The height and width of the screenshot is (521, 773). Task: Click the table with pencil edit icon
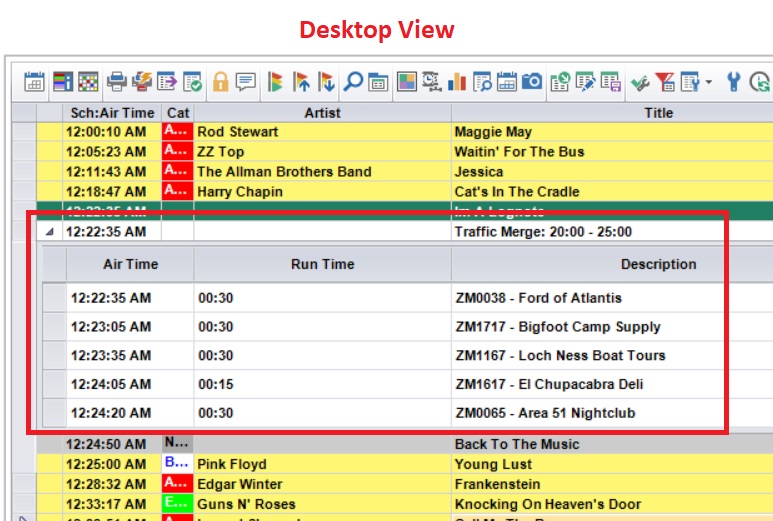point(585,82)
